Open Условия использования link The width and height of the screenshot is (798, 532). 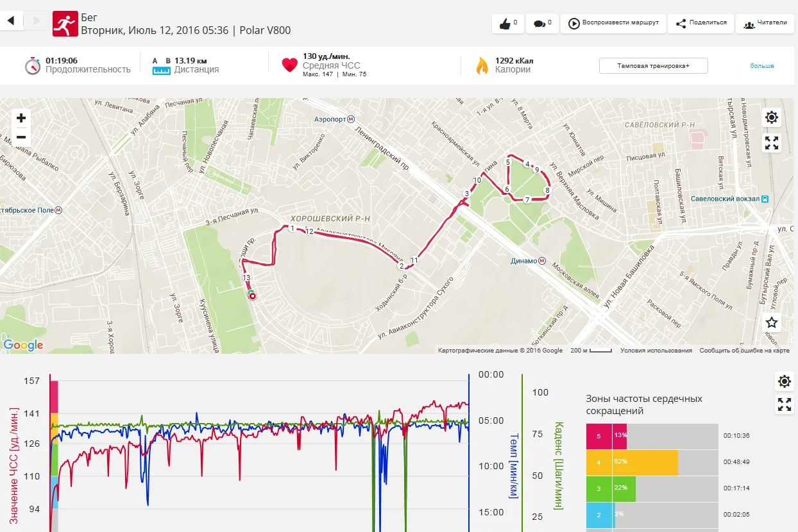(656, 351)
